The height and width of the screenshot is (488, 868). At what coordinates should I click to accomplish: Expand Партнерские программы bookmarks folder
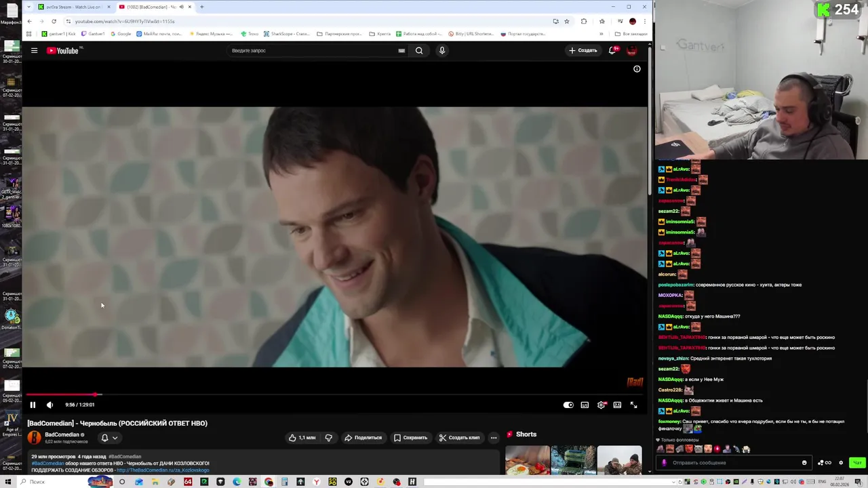click(338, 34)
